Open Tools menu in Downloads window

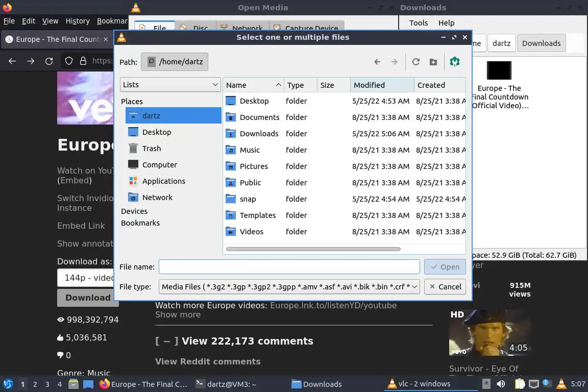[x=419, y=23]
